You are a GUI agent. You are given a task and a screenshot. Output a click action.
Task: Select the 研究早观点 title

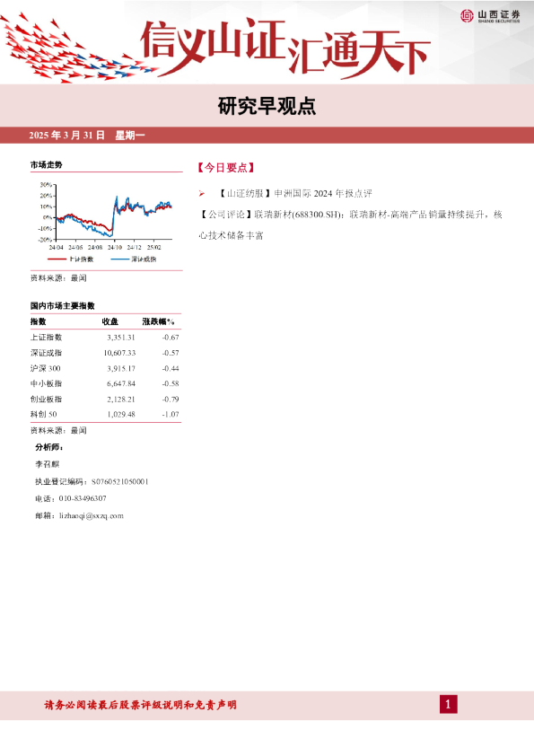click(x=267, y=107)
